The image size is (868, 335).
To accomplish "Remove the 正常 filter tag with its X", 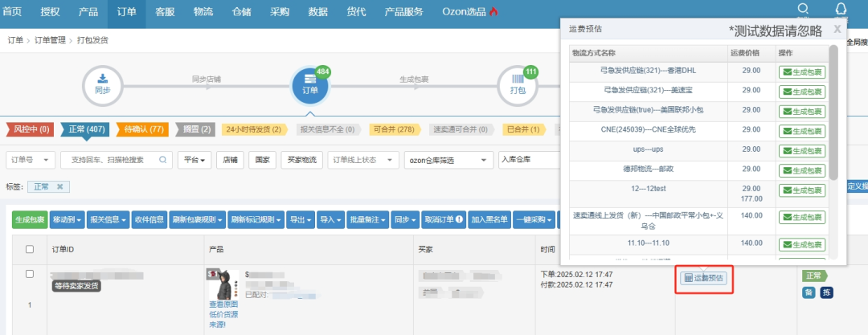I will pos(59,186).
